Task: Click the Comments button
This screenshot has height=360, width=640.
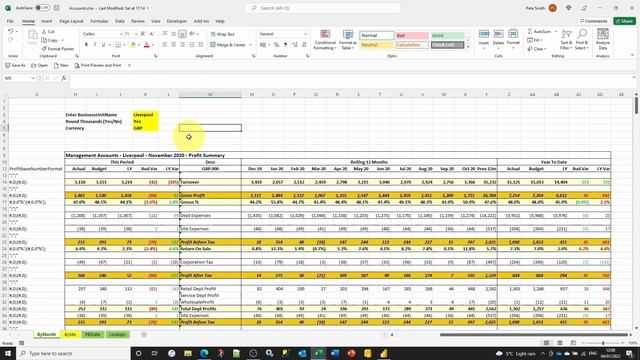Action: pos(593,21)
